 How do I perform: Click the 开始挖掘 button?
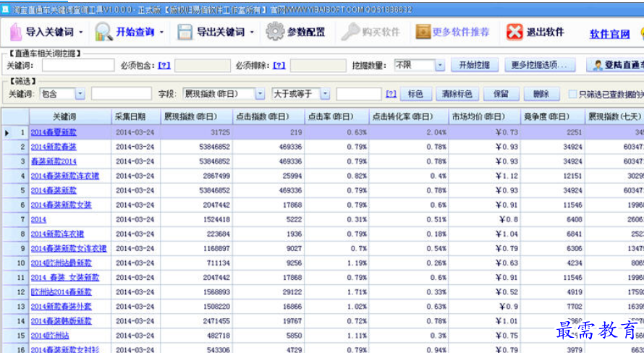click(x=475, y=65)
